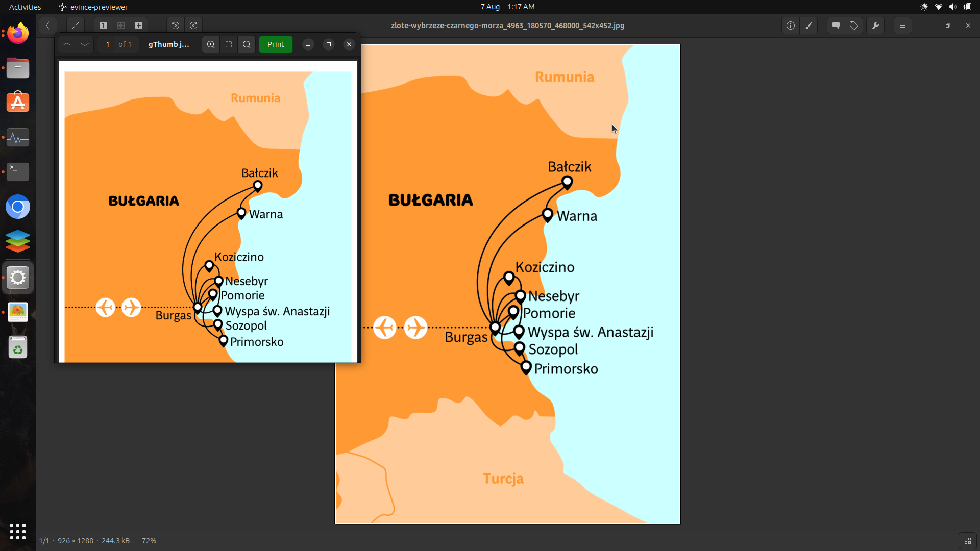Edit the image comment
This screenshot has height=551, width=980.
coord(836,26)
